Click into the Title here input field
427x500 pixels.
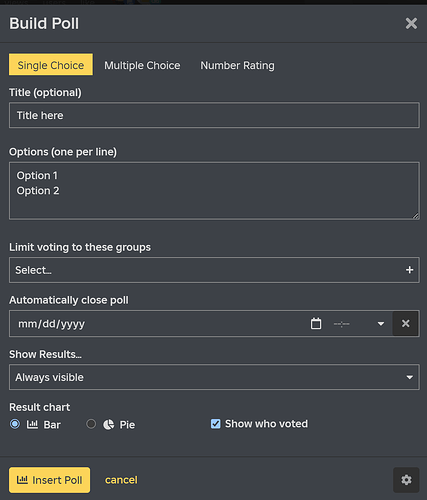pyautogui.click(x=214, y=115)
